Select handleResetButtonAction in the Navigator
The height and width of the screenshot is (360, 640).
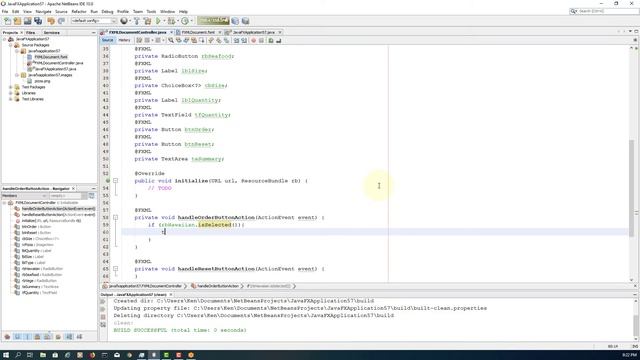58,215
